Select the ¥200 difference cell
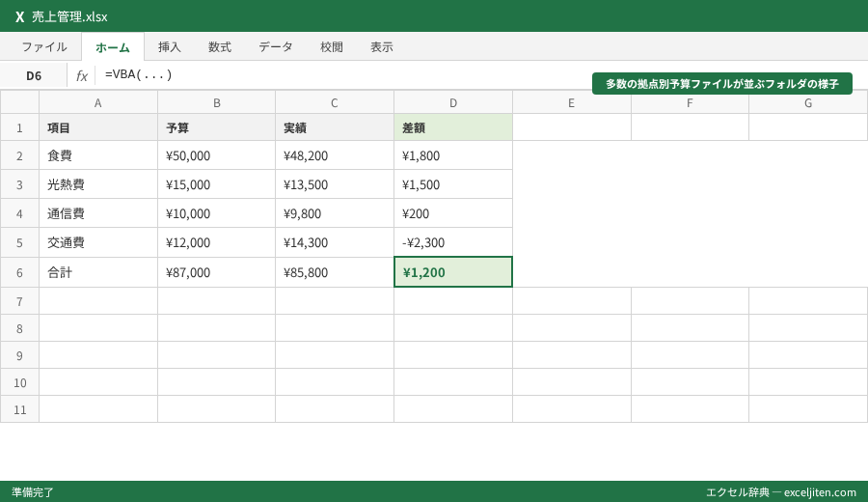Image resolution: width=868 pixels, height=502 pixels. (453, 212)
